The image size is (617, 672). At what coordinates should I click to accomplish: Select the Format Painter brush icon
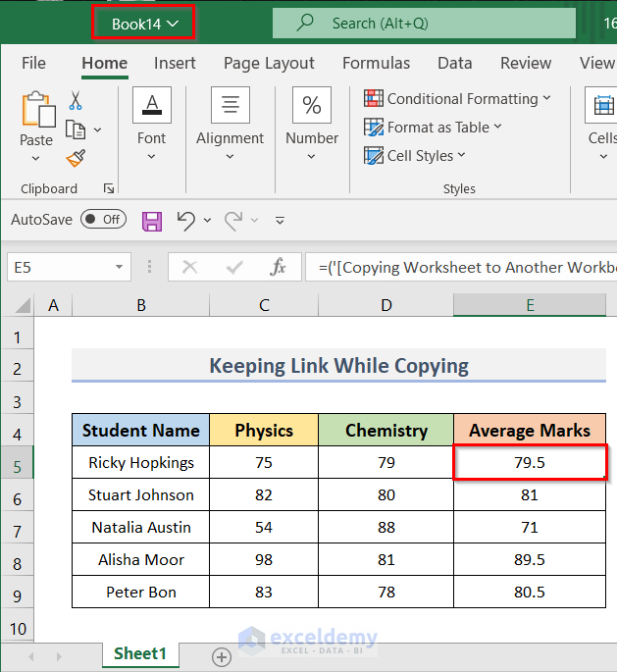click(x=76, y=158)
